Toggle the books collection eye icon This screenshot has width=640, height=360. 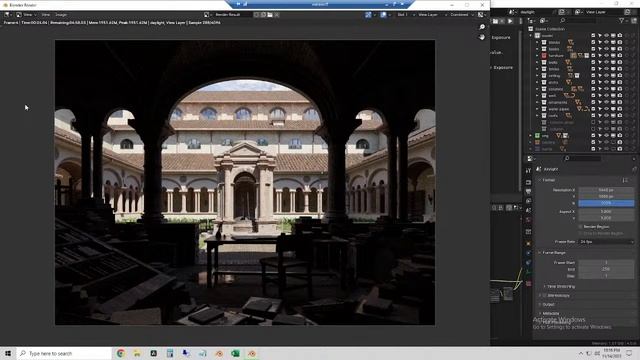607,49
